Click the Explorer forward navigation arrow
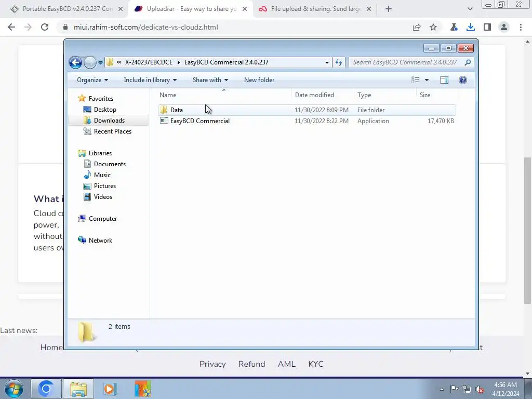 [x=90, y=62]
